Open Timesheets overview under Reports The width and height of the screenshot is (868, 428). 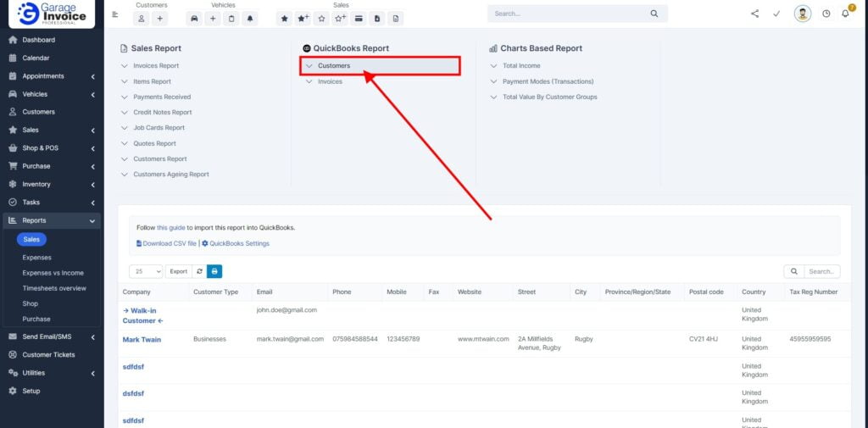click(54, 288)
